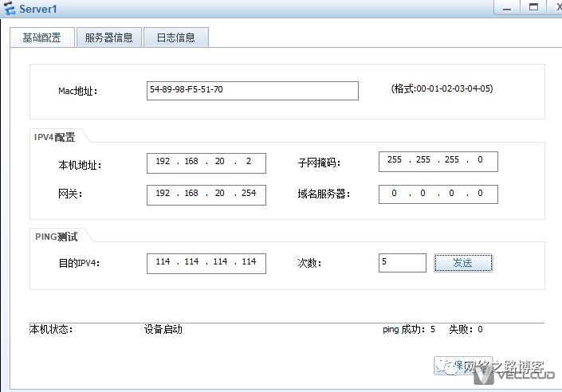Image resolution: width=562 pixels, height=392 pixels.
Task: Edit the 网关 address field
Action: [206, 195]
